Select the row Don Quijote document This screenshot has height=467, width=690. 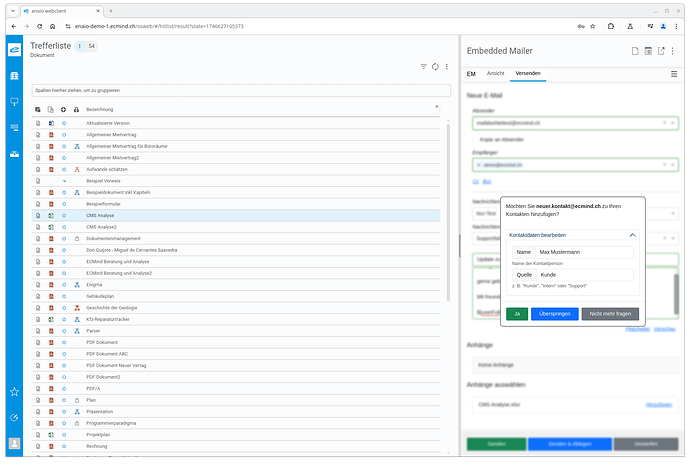tap(236, 250)
